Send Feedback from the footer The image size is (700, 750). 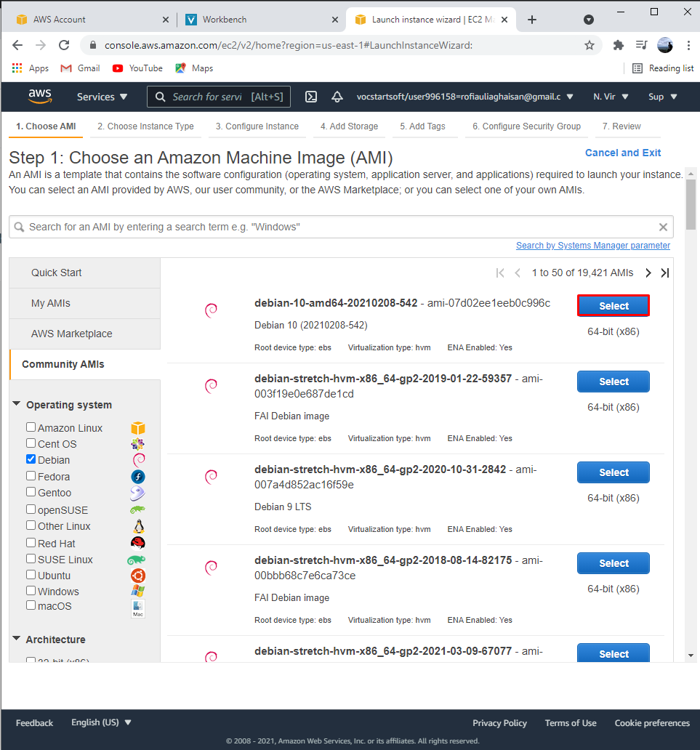[34, 722]
